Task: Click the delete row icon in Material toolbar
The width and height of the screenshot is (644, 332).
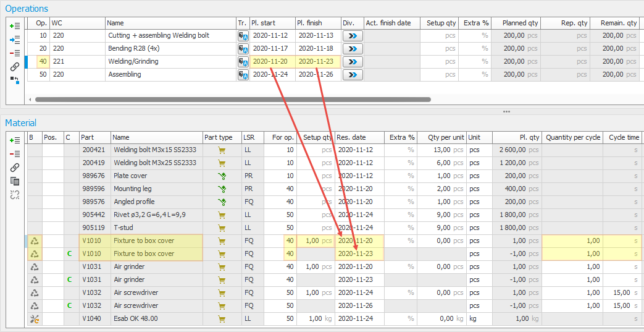Action: pyautogui.click(x=15, y=154)
